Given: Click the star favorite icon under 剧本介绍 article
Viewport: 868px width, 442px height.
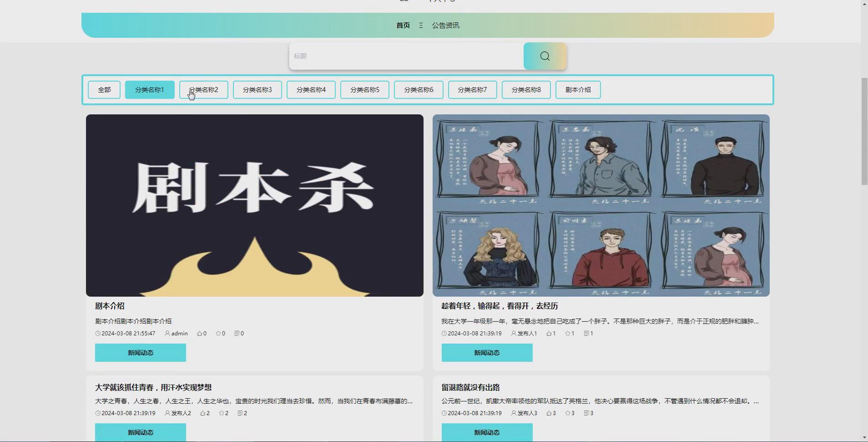Looking at the screenshot, I should (218, 333).
